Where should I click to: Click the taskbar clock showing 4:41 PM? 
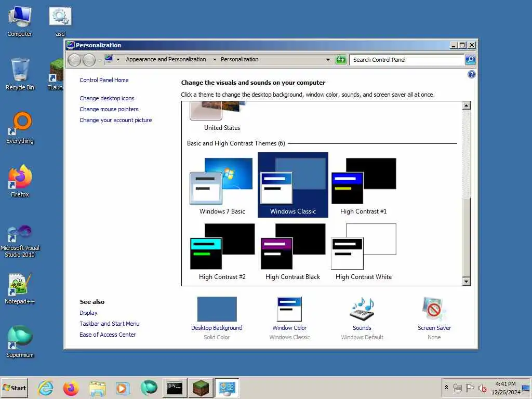click(x=506, y=388)
